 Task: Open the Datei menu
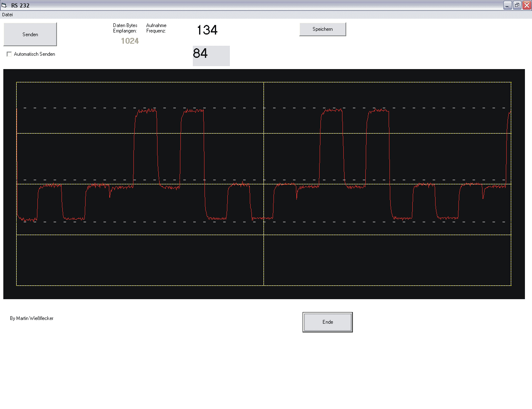click(7, 15)
